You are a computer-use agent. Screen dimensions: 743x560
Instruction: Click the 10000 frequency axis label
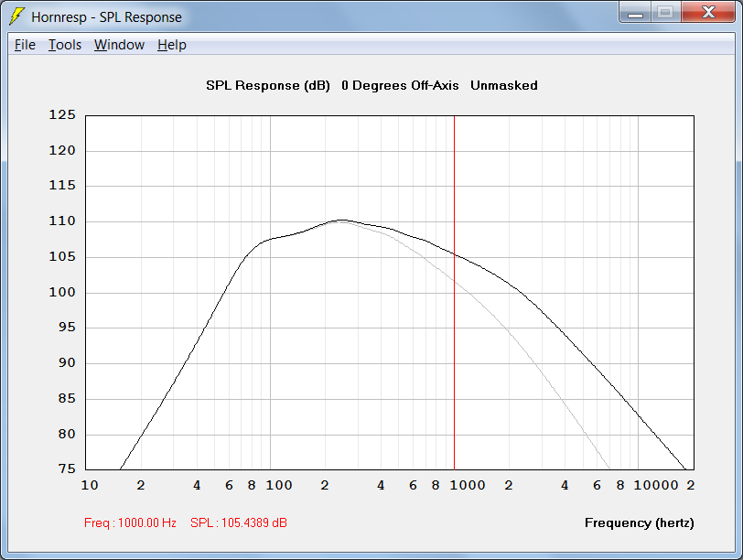click(656, 485)
